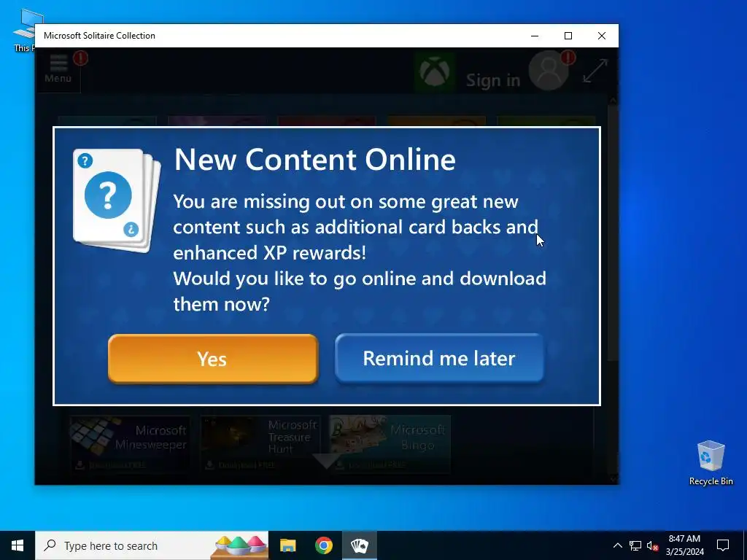Viewport: 747px width, 560px height.
Task: Open the Microsoft Minesweeper tile
Action: click(130, 444)
